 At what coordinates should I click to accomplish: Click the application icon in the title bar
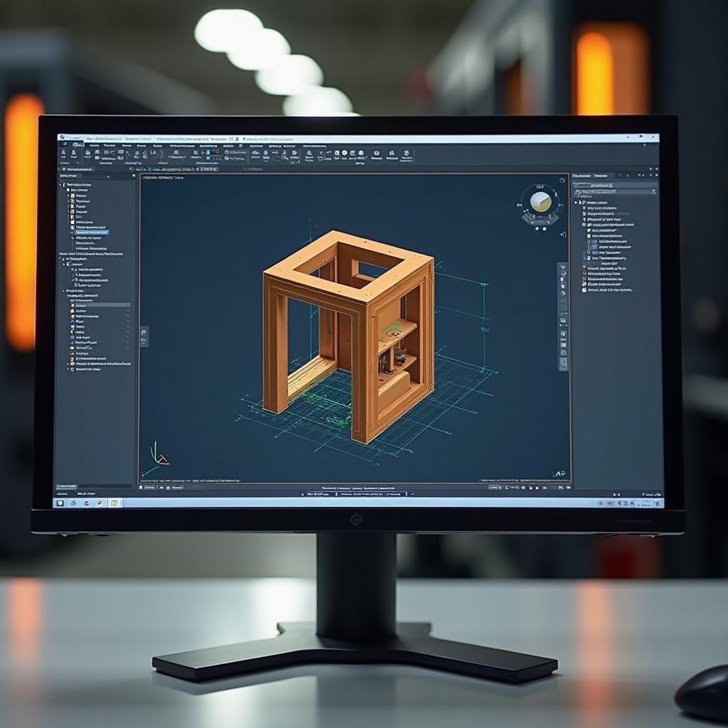pos(63,138)
